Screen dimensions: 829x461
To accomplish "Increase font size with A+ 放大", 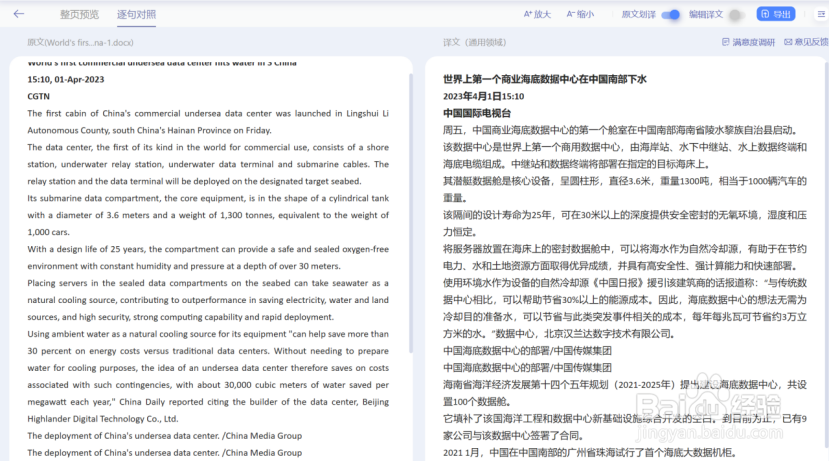I will point(537,14).
